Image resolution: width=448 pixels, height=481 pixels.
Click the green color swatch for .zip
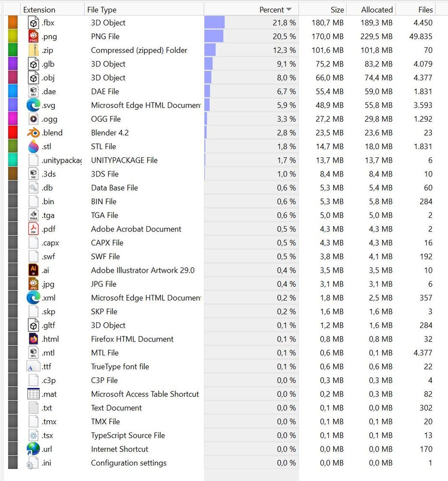click(x=13, y=50)
